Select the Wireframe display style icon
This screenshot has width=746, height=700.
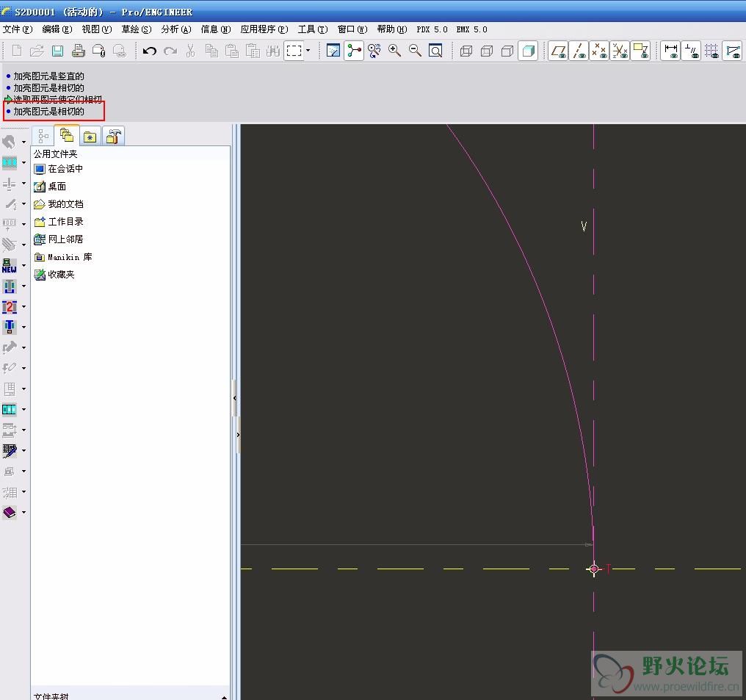[x=466, y=51]
